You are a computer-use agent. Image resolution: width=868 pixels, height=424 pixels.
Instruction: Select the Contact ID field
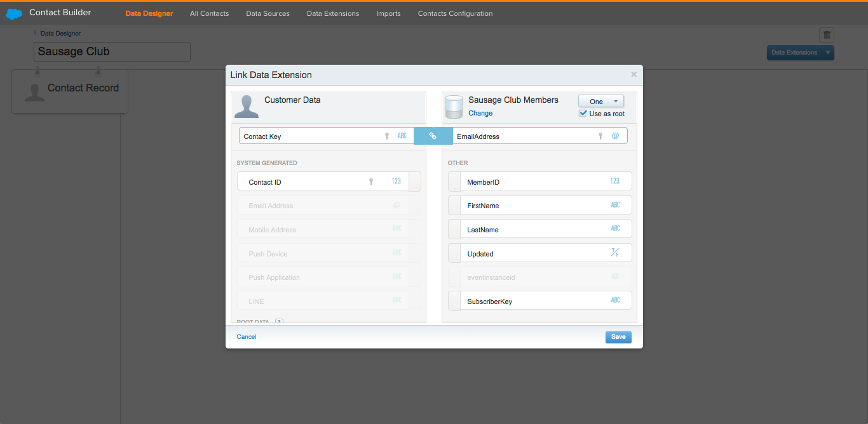coord(323,182)
